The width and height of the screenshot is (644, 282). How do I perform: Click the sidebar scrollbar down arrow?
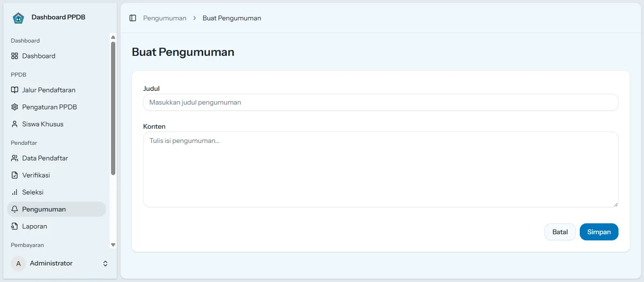tap(113, 245)
